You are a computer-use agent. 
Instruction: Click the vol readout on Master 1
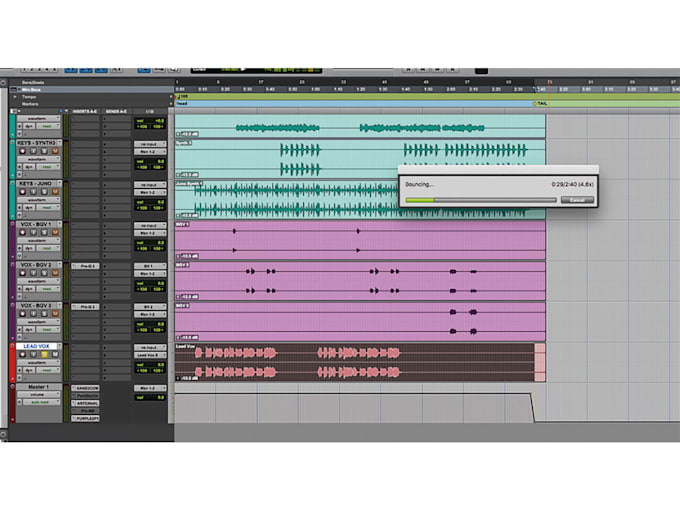pos(150,397)
